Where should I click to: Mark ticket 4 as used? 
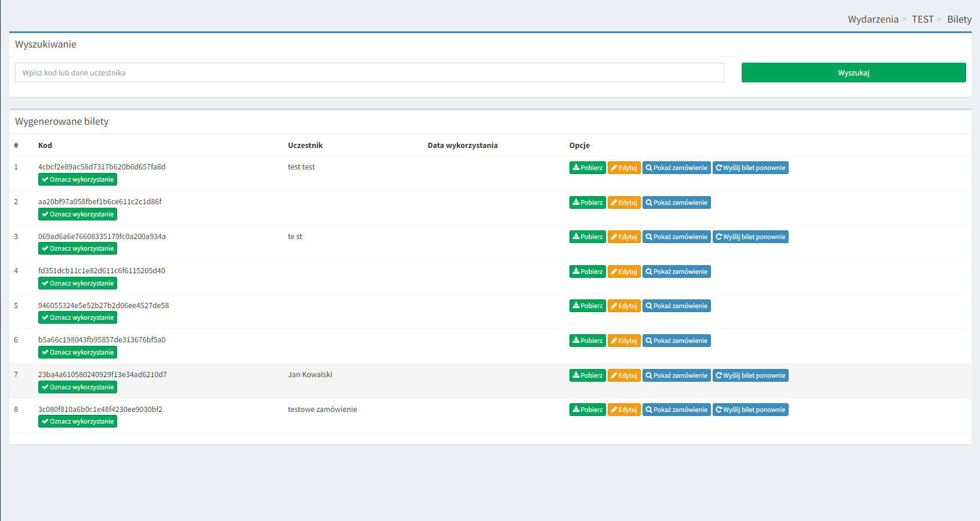point(78,283)
